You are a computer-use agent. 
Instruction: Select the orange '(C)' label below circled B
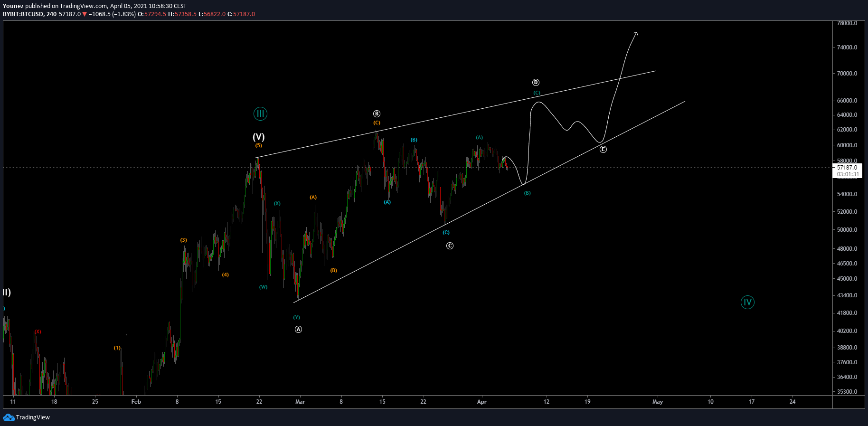point(377,123)
